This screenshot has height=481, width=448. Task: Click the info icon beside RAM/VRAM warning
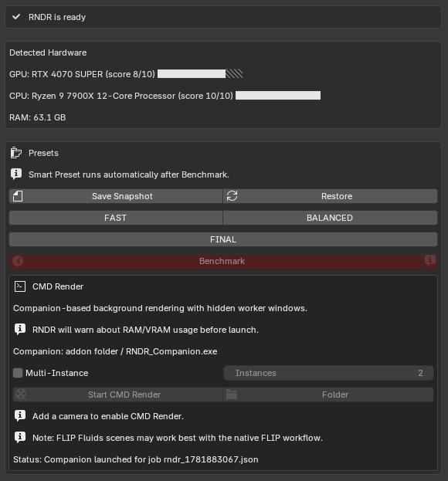[20, 330]
